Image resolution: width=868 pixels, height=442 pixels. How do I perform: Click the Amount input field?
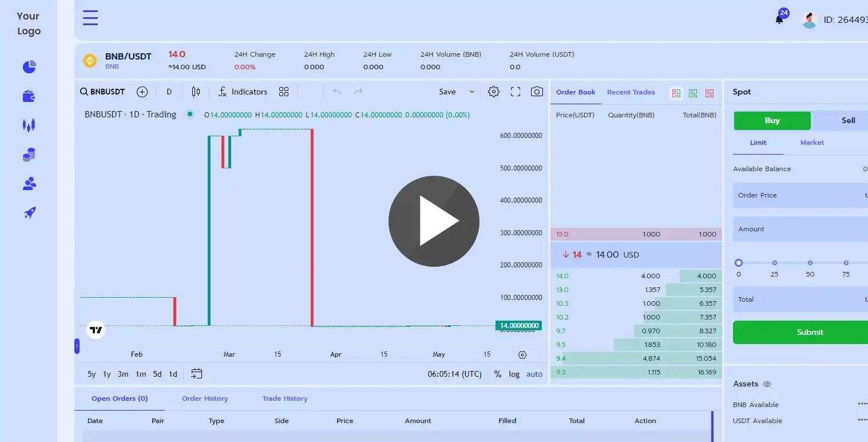[800, 229]
